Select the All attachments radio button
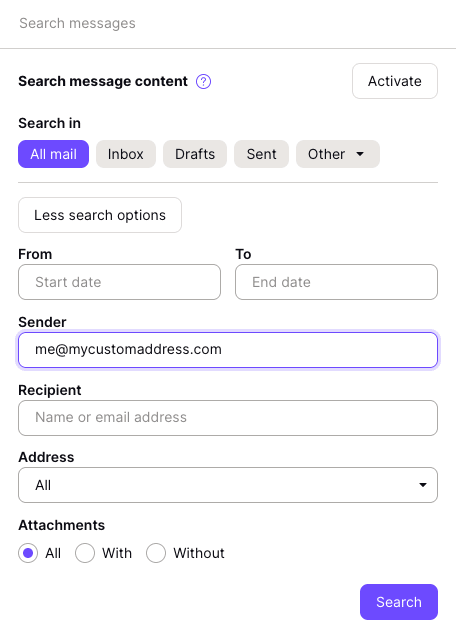This screenshot has width=456, height=639. click(28, 553)
